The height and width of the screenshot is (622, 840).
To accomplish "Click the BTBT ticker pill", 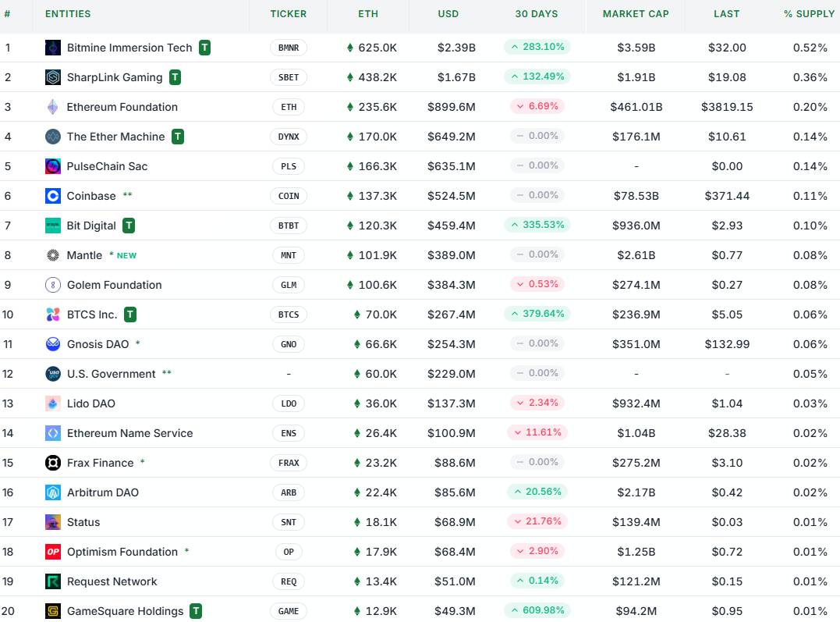I will click(x=289, y=226).
